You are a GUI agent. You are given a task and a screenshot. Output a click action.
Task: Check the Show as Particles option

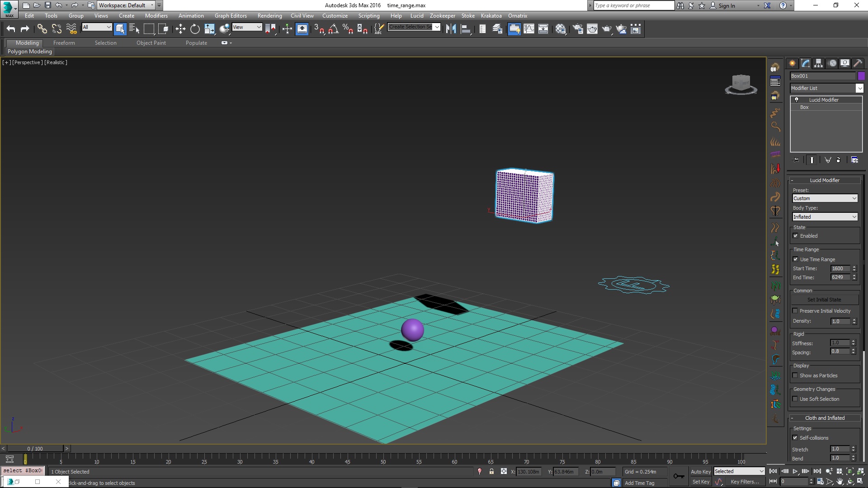[795, 375]
